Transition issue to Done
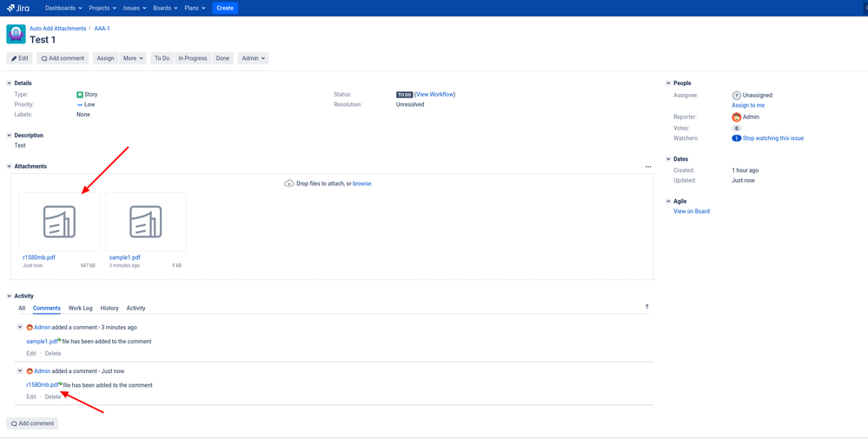 coord(222,58)
